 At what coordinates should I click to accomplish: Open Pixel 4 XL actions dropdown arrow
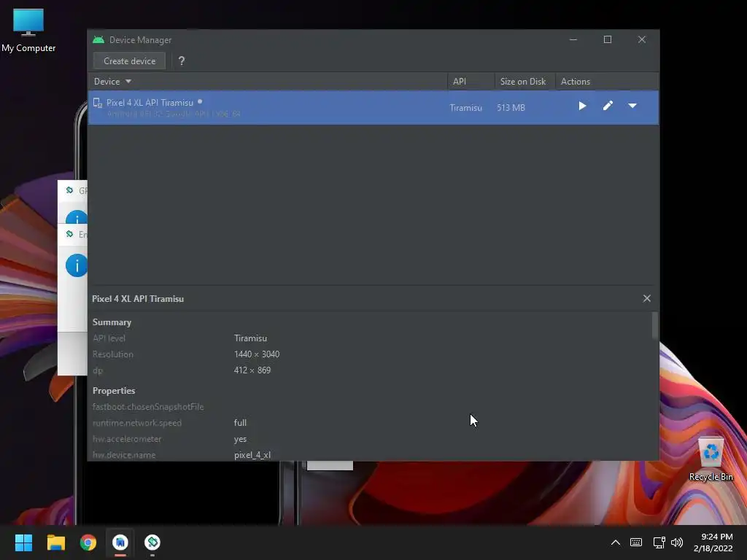(632, 106)
